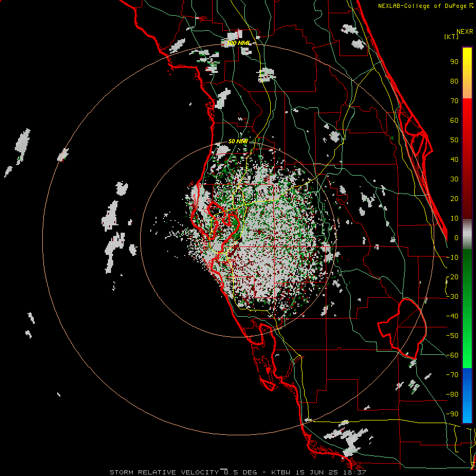Viewport: 476px width, 476px height.
Task: Click the gray zero-velocity segment of color bar
Action: (x=467, y=235)
